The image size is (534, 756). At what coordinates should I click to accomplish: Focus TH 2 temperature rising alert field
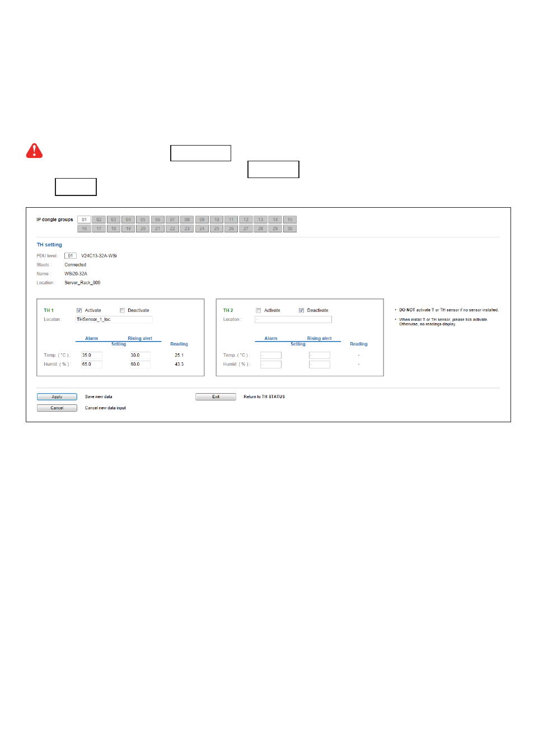320,355
